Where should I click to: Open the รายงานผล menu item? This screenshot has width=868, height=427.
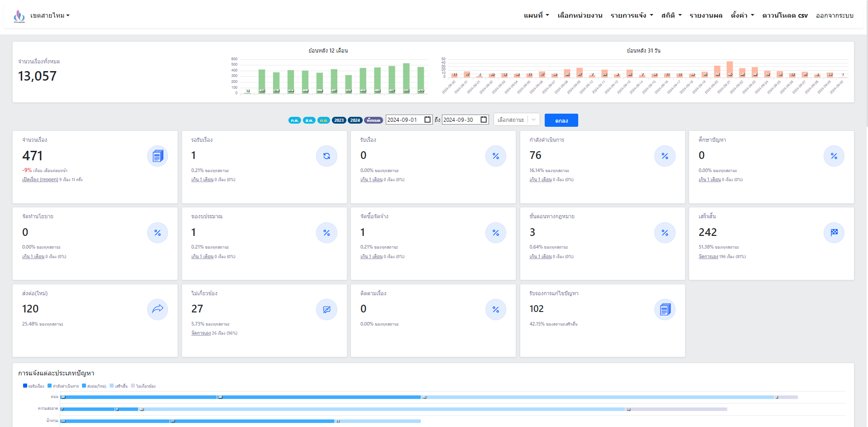point(705,15)
